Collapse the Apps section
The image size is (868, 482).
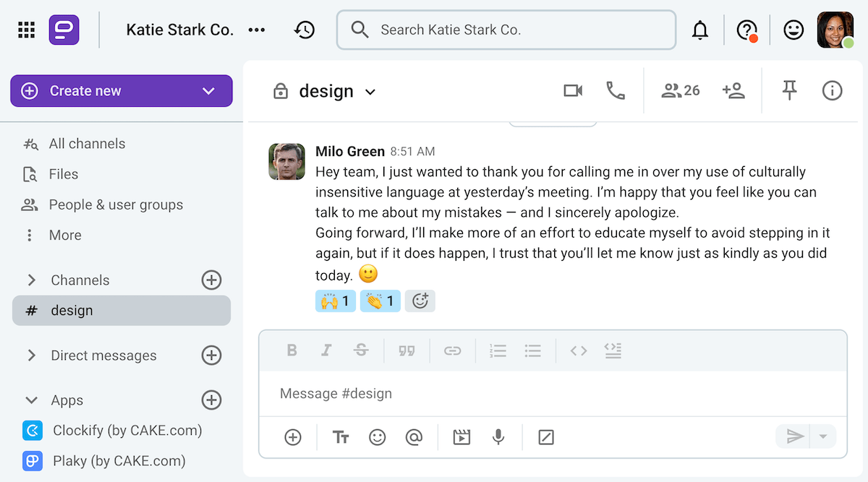click(x=30, y=400)
